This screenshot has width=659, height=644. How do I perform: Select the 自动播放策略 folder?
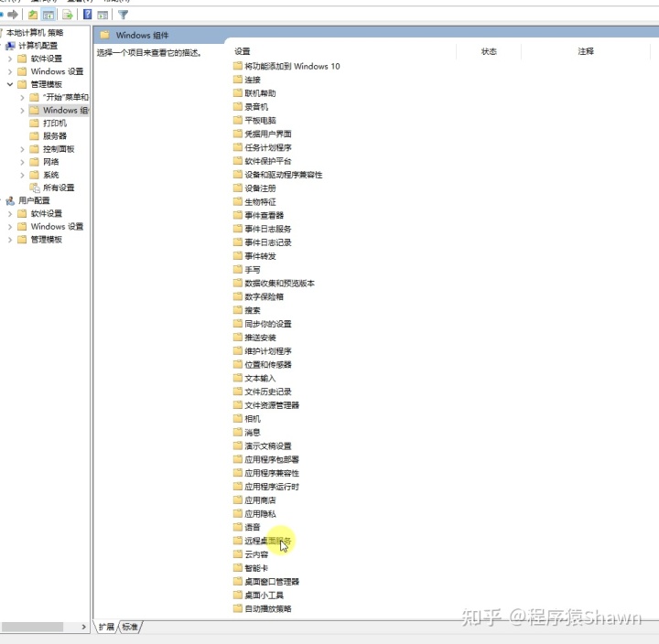(267, 608)
